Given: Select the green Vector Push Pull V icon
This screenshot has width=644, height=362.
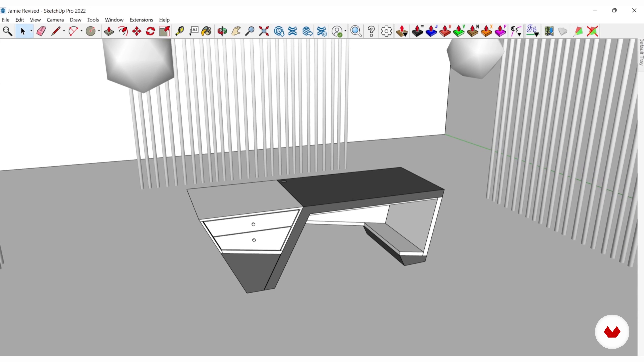Looking at the screenshot, I should [x=459, y=31].
